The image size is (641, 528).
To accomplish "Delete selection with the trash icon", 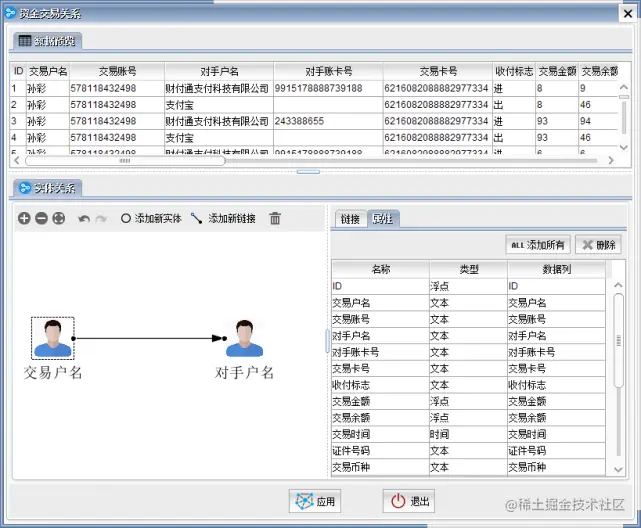I will coord(275,219).
